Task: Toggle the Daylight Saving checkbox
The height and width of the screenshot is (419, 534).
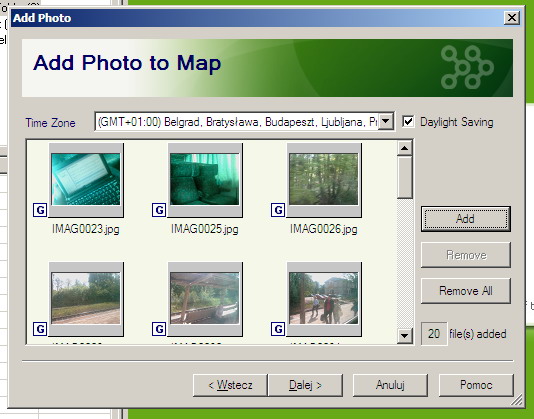Action: 408,122
